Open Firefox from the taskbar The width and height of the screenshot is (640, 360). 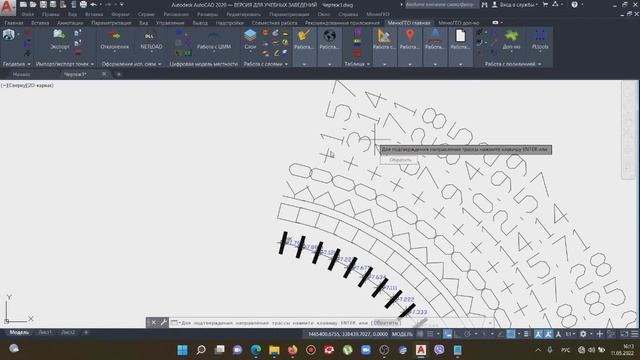point(292,350)
